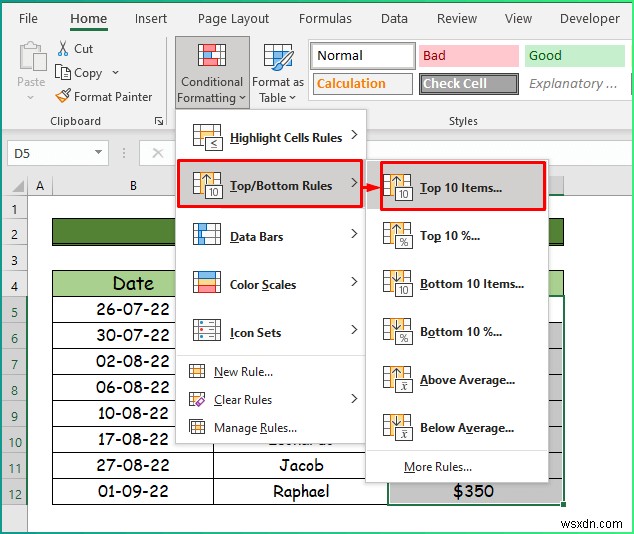
Task: Click the Select All corner triangle
Action: click(18, 186)
